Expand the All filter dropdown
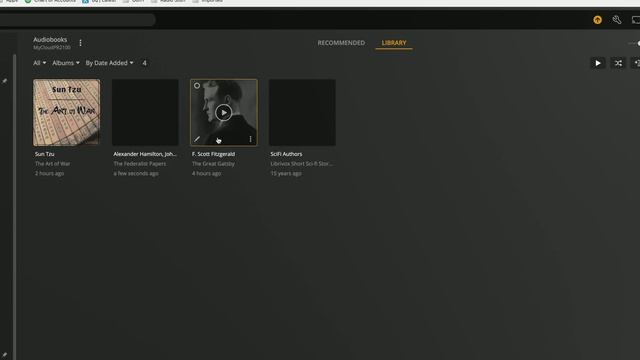 (x=40, y=63)
